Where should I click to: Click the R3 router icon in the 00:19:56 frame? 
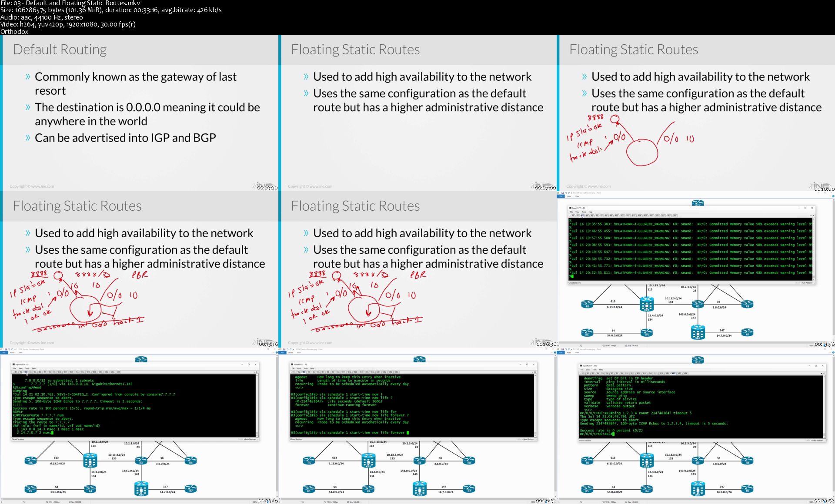[698, 304]
